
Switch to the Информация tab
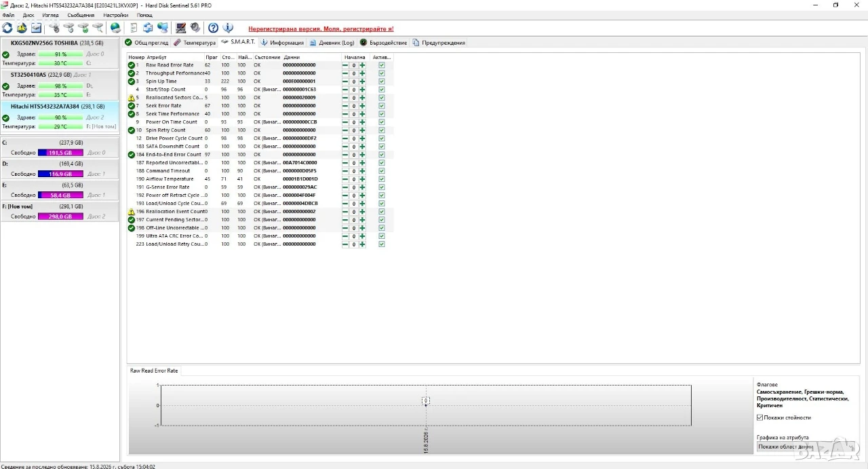click(282, 43)
